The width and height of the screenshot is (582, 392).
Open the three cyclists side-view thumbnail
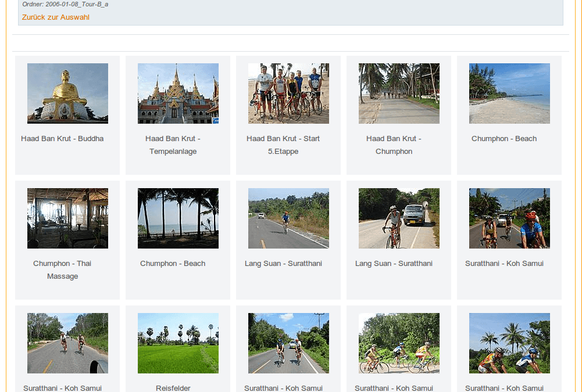399,343
